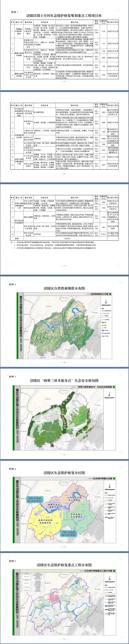Click the 西部平坝农田生态提升区 yellow zone label
This screenshot has height=644, width=129.
[x=45, y=521]
